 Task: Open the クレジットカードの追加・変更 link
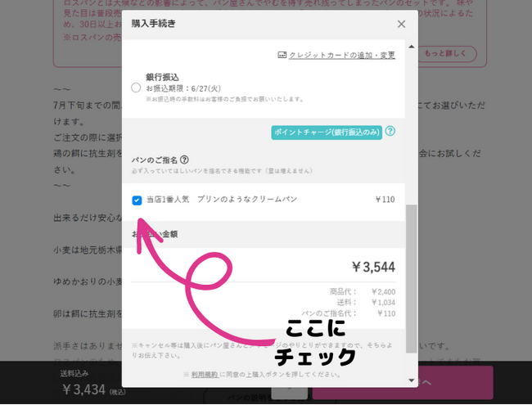[x=341, y=55]
